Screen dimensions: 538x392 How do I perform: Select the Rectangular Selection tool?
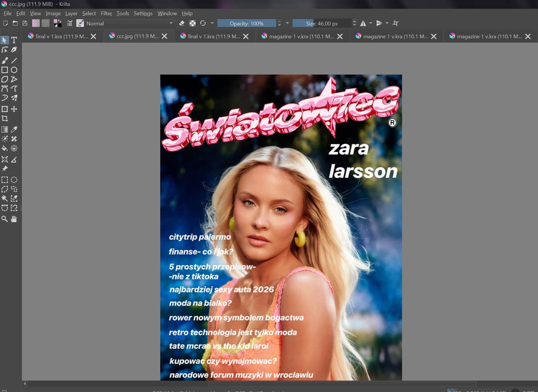(x=4, y=180)
